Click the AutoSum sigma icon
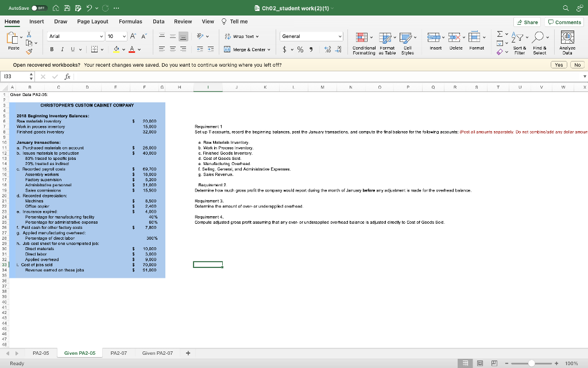The image size is (588, 368). click(500, 34)
